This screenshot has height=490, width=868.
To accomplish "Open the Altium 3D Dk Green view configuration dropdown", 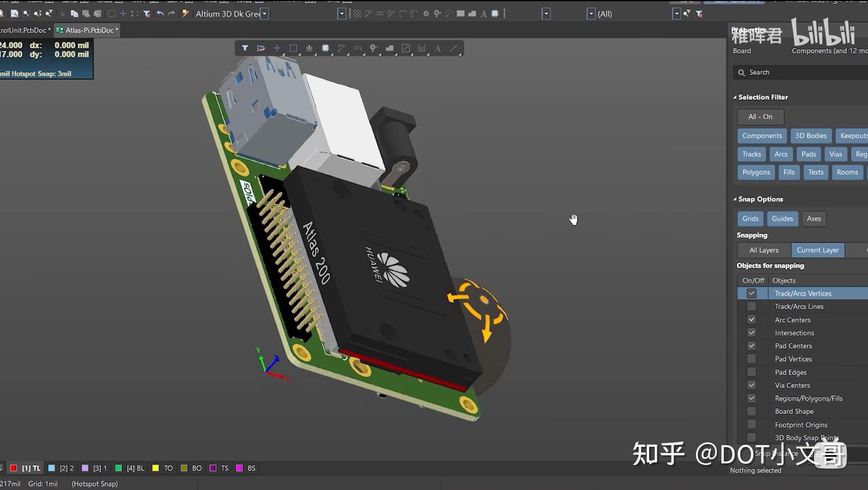I will 265,14.
